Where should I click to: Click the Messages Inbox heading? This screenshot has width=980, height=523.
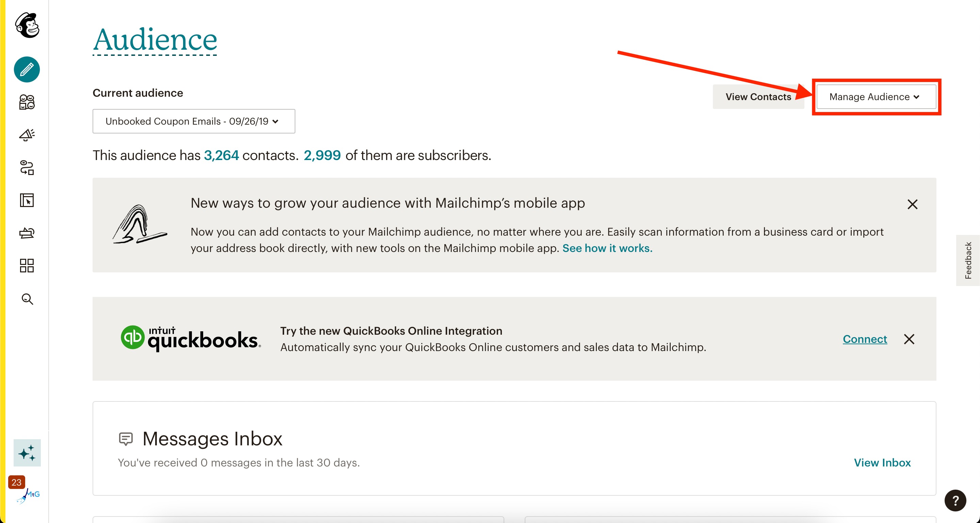pyautogui.click(x=212, y=439)
